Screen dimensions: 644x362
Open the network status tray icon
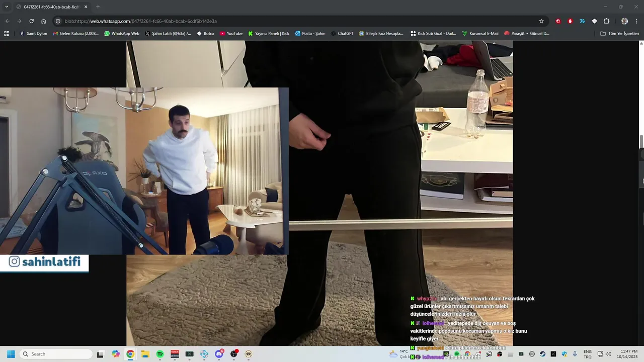point(600,354)
